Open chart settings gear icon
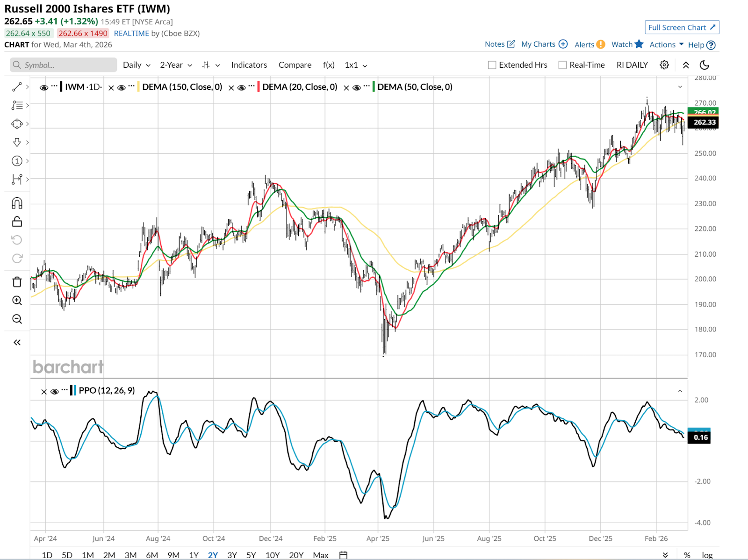 click(664, 65)
